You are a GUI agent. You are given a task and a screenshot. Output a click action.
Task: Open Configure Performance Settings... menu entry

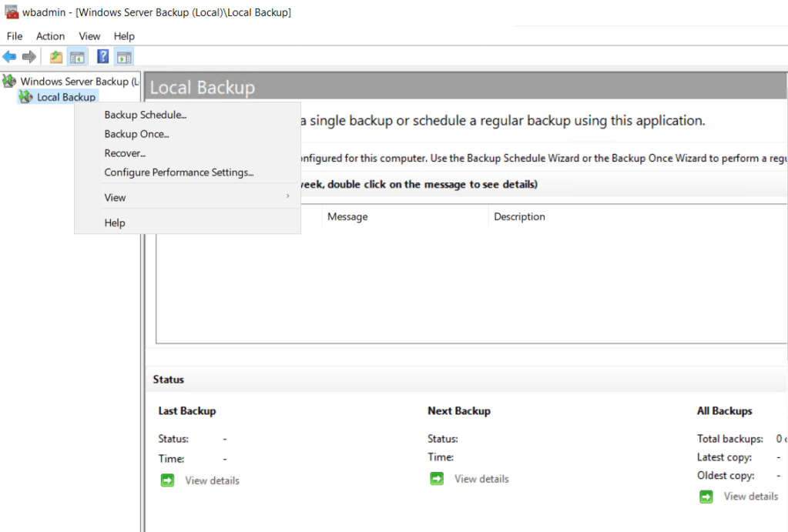tap(179, 172)
